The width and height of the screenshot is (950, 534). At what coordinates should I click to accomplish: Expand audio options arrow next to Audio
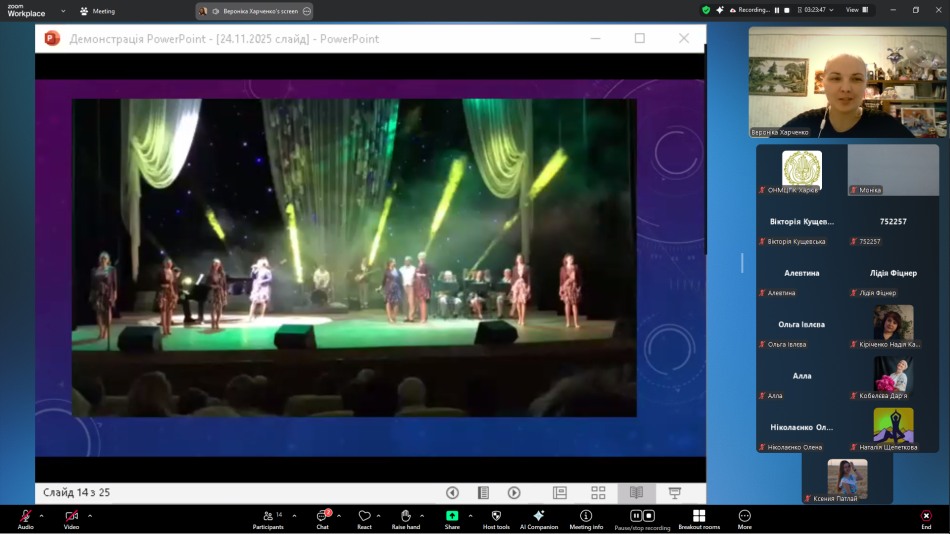coord(41,516)
